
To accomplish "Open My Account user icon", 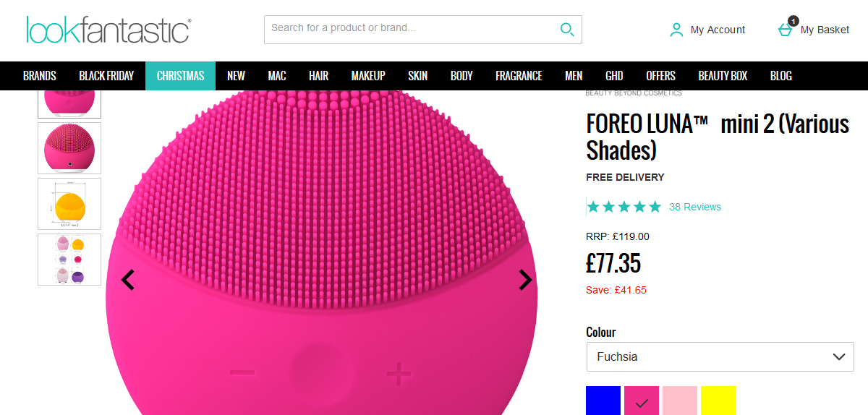I will (x=676, y=30).
